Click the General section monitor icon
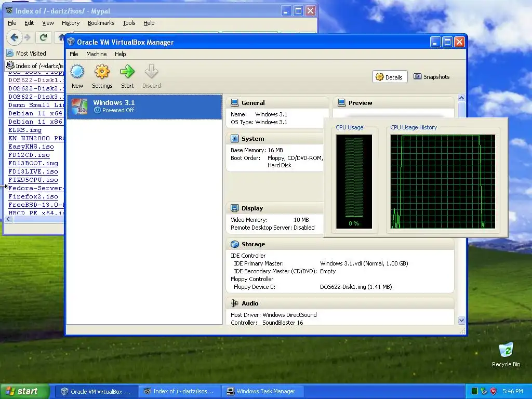This screenshot has height=399, width=532. [234, 102]
